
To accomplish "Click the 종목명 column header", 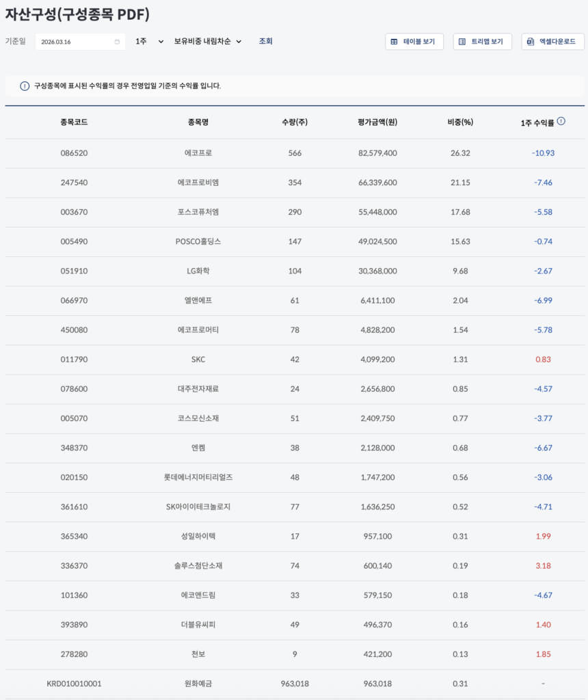I will pyautogui.click(x=198, y=122).
